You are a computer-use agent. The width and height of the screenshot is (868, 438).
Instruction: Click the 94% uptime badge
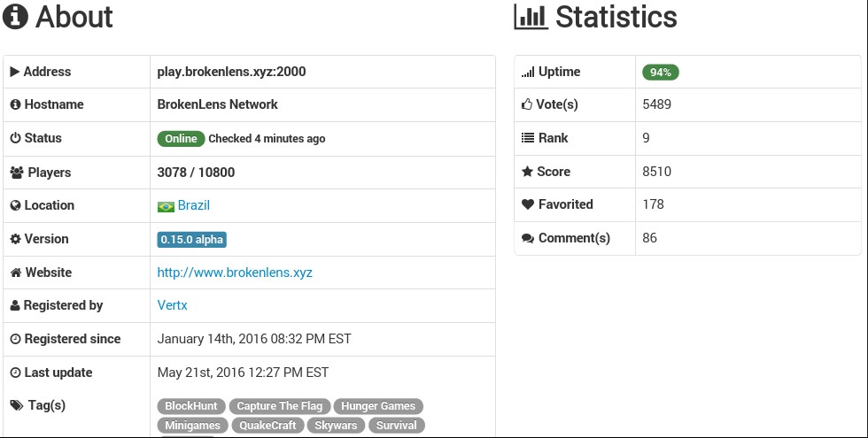click(661, 73)
